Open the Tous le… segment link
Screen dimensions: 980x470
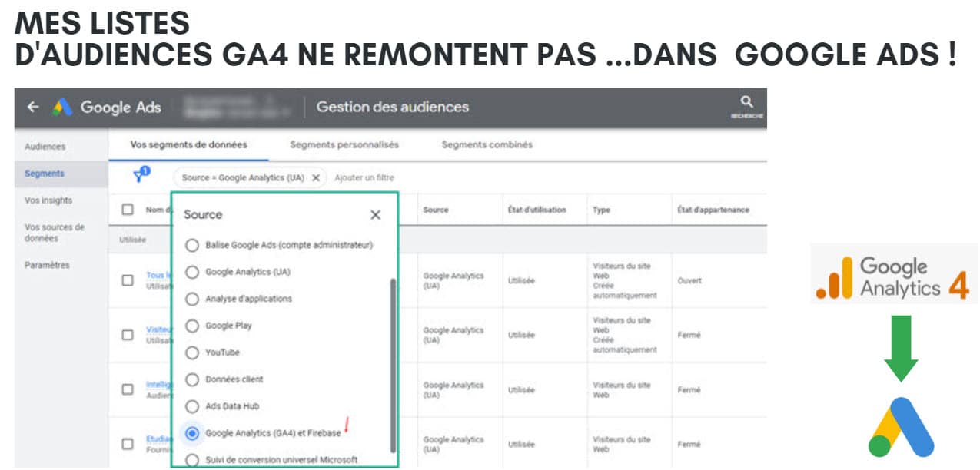click(158, 275)
